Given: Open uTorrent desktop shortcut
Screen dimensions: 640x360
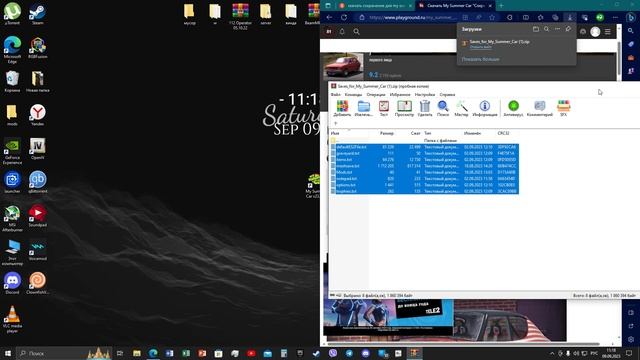Looking at the screenshot, I should pyautogui.click(x=12, y=14).
